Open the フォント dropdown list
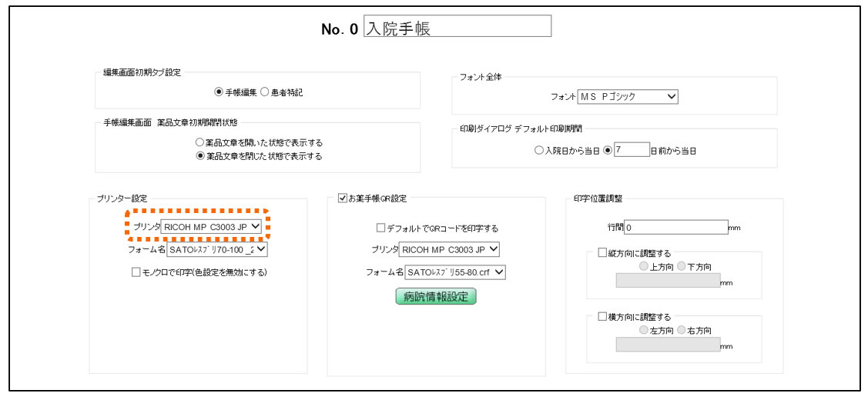This screenshot has height=400, width=868. tap(627, 97)
